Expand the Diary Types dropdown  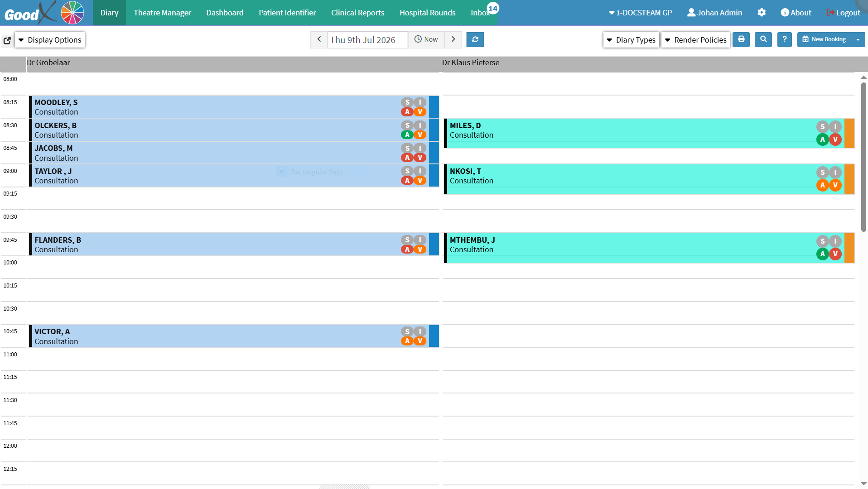(631, 40)
